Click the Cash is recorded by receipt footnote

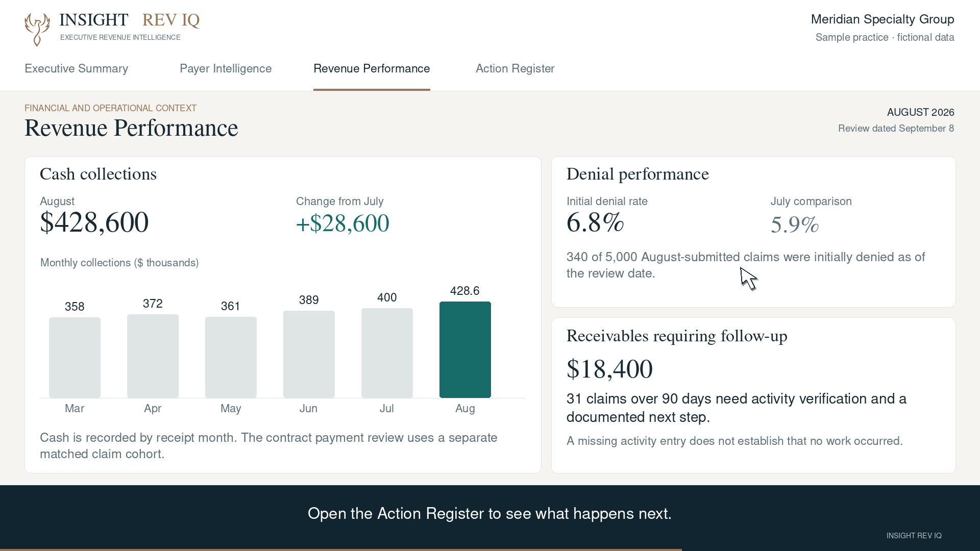(x=268, y=446)
